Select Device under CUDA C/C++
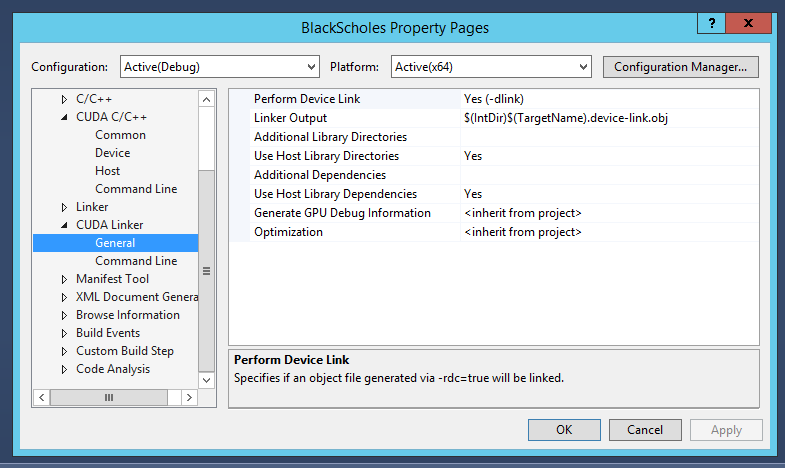Viewport: 785px width, 468px height. 112,153
